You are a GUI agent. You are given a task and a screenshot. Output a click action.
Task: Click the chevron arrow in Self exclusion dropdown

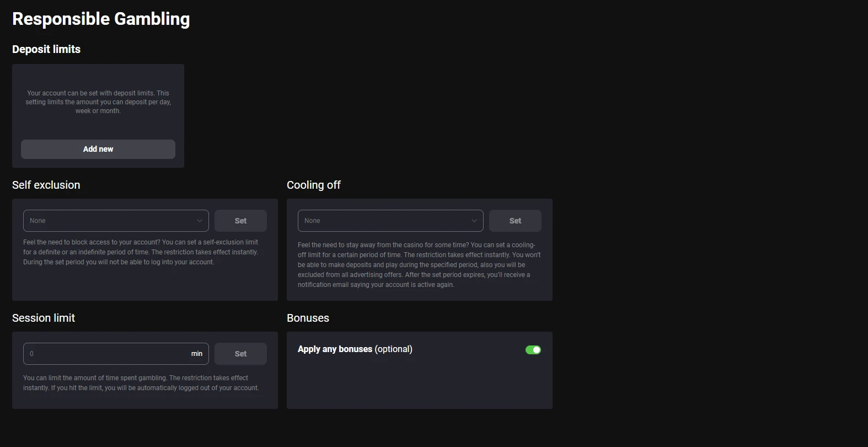point(200,221)
